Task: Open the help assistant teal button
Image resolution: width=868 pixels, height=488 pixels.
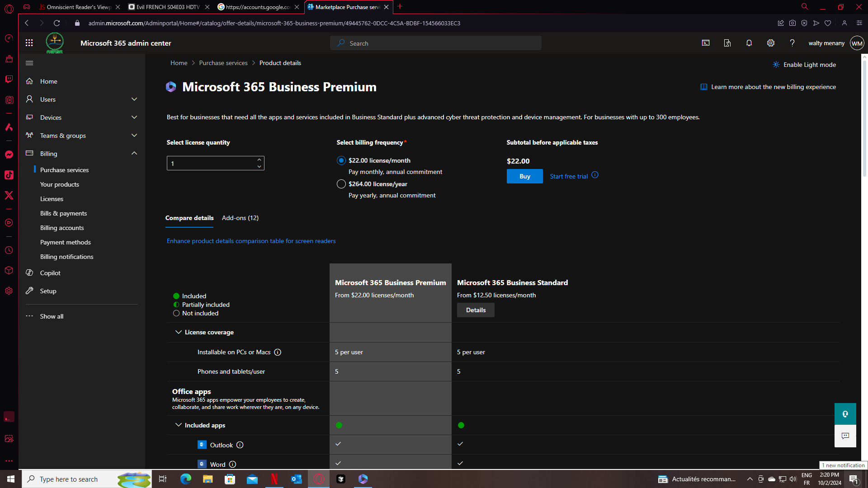Action: point(845,414)
